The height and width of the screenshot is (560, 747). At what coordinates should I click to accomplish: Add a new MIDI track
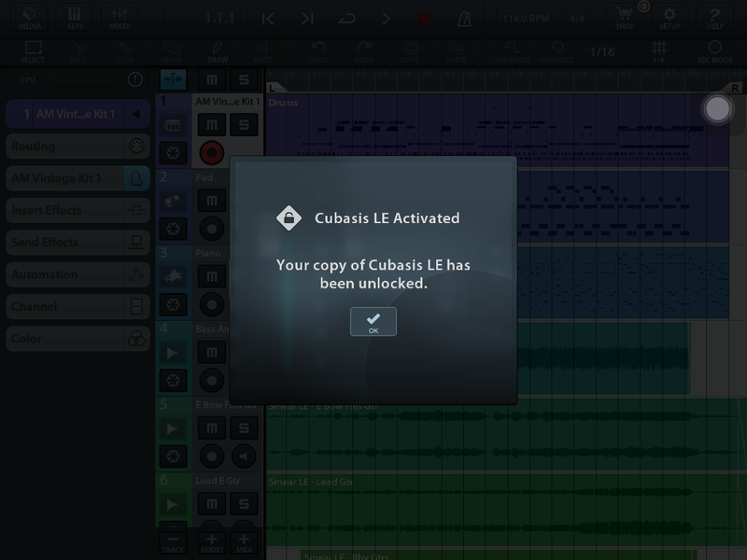[x=244, y=543]
